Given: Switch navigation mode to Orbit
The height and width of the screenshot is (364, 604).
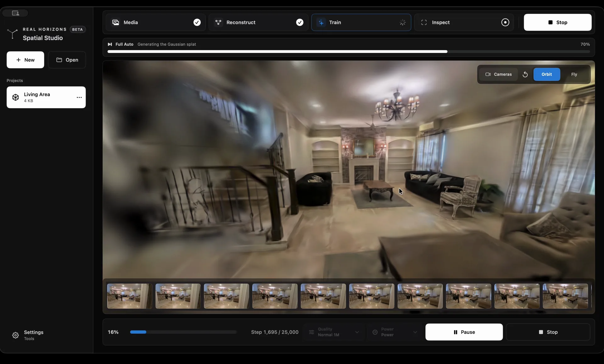Looking at the screenshot, I should pyautogui.click(x=547, y=74).
